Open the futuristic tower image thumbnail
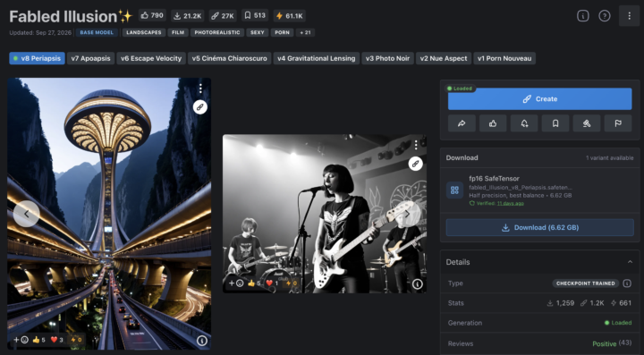 109,214
